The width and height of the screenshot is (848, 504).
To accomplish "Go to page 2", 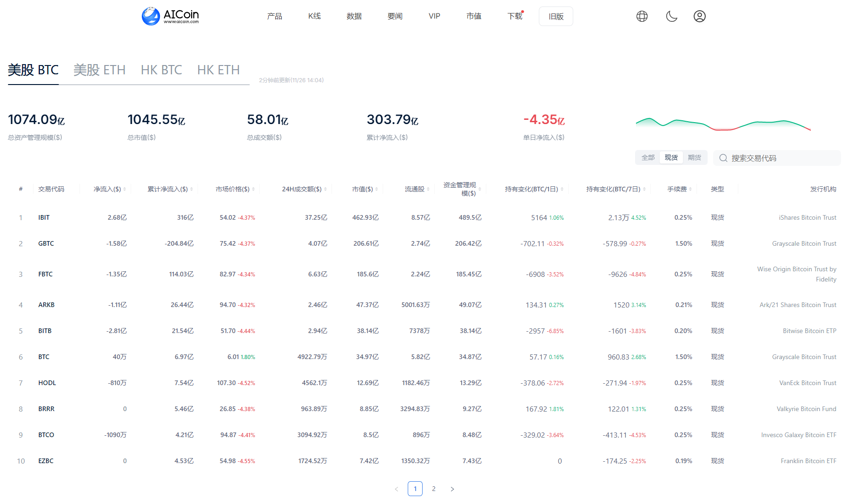I will click(x=434, y=489).
